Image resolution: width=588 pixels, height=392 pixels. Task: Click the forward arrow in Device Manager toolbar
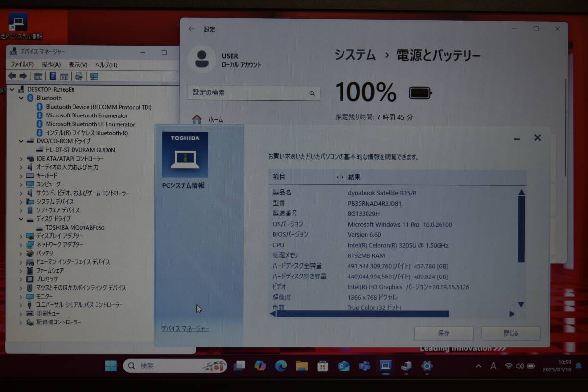[x=23, y=76]
